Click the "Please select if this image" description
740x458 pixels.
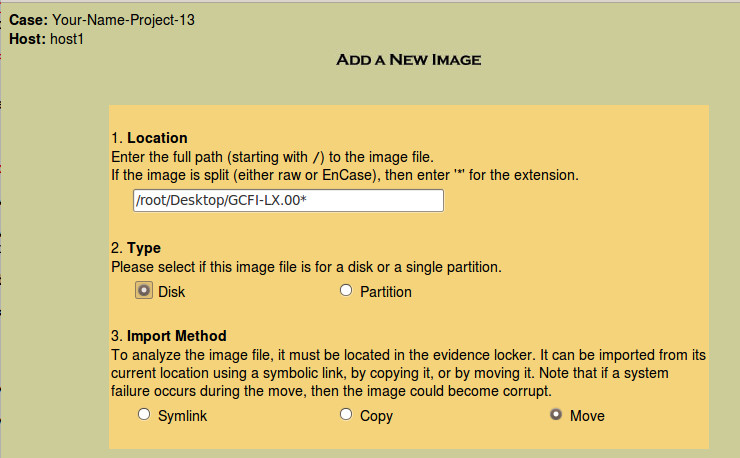(x=306, y=267)
